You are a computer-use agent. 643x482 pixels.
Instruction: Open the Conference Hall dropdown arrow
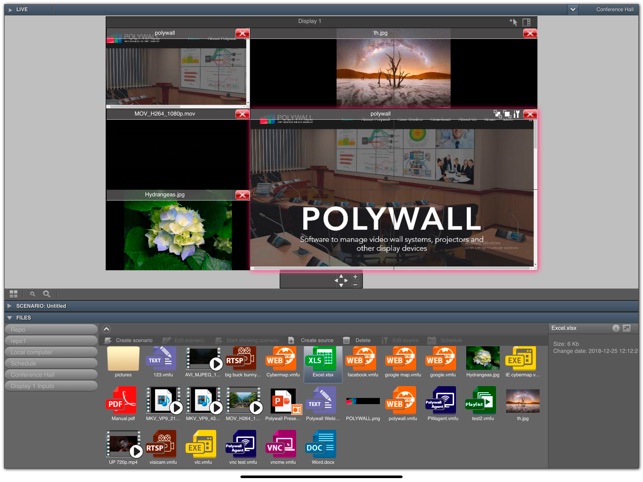point(572,9)
